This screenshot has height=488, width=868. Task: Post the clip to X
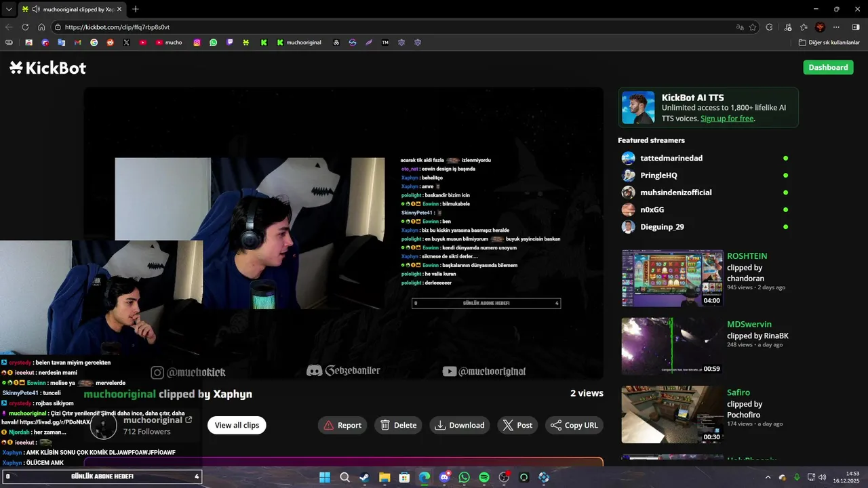[x=517, y=425]
